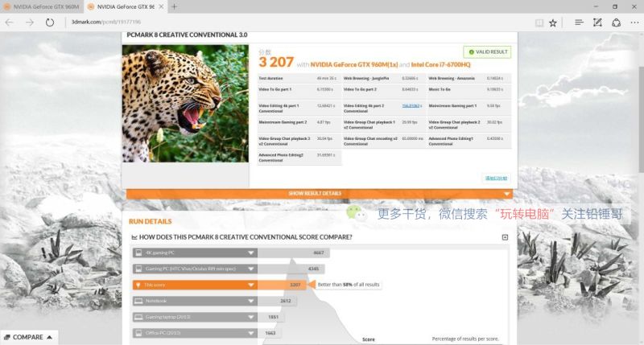
Task: Open the Edge Hub panel icon
Action: coord(579,23)
